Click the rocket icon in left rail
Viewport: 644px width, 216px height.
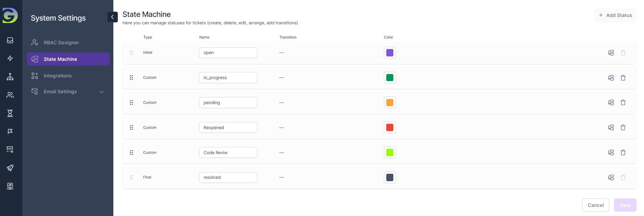pos(10,168)
